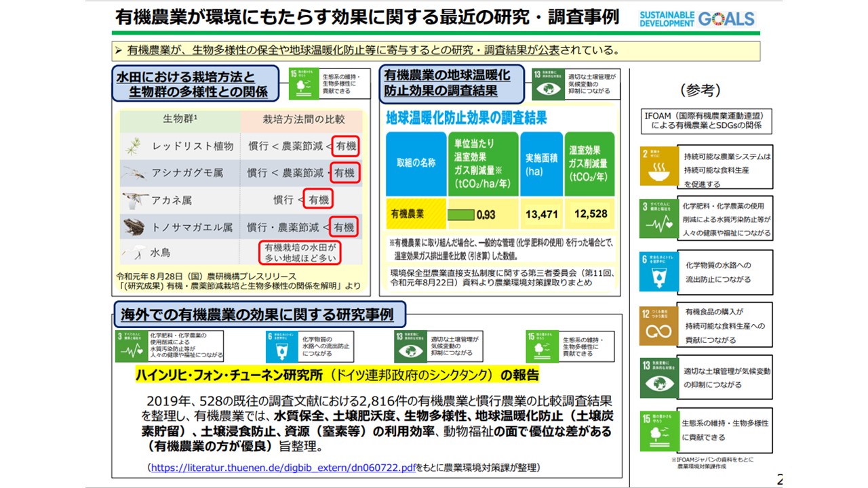Select the plant image in レッドリスト植物 row
Viewport: 868px width, 488px height.
pos(135,146)
